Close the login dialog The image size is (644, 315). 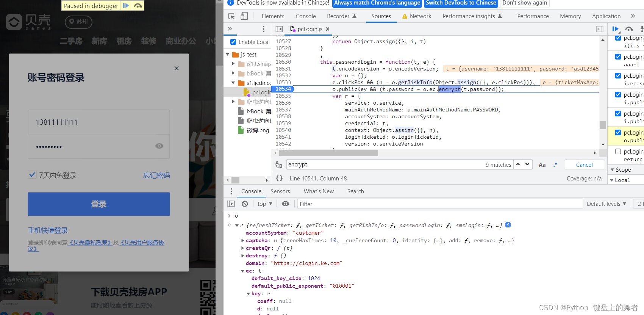coord(176,68)
